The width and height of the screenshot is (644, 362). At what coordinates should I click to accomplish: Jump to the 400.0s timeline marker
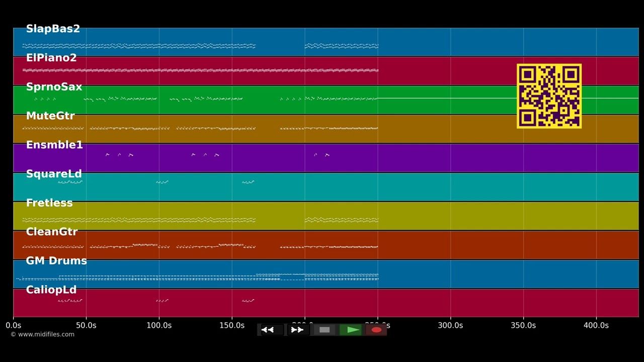tap(596, 325)
